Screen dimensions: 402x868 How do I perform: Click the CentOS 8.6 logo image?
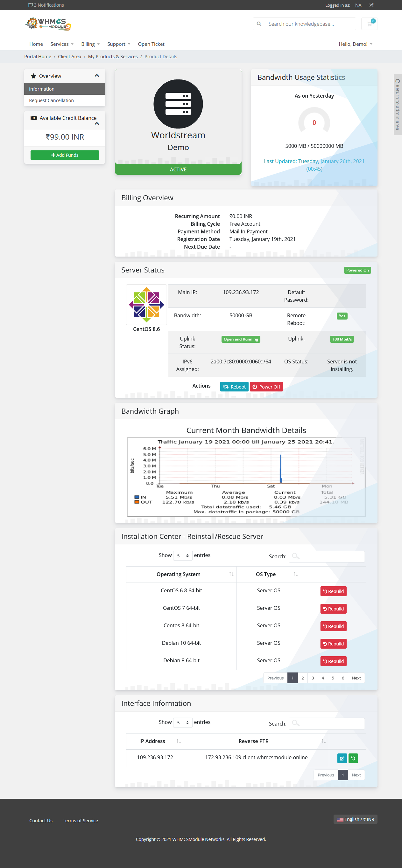point(146,305)
